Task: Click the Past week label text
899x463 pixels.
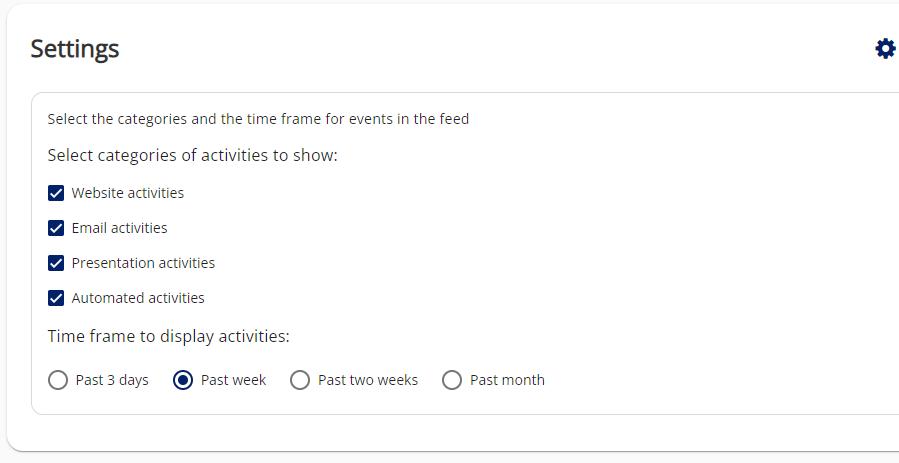Action: 233,380
